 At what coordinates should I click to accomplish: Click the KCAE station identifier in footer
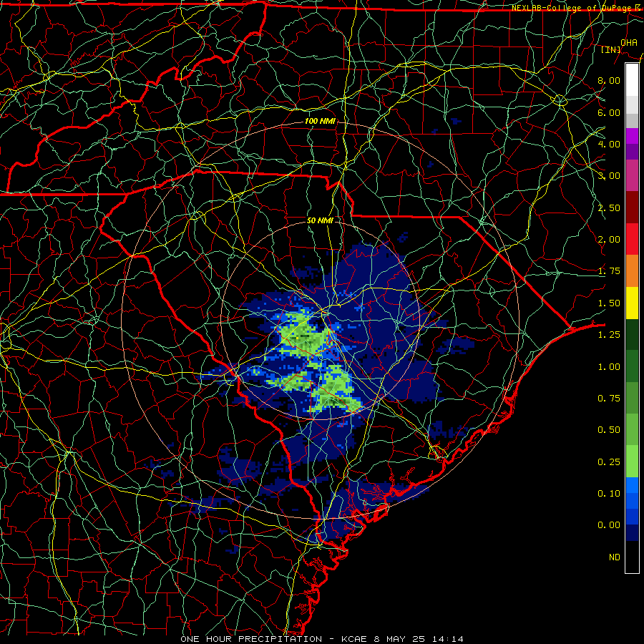tap(354, 639)
